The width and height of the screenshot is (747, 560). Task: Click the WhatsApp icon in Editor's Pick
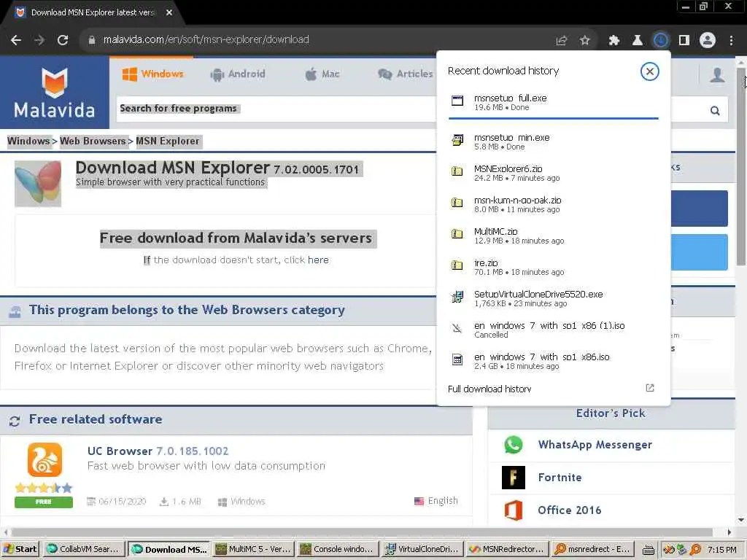[513, 445]
